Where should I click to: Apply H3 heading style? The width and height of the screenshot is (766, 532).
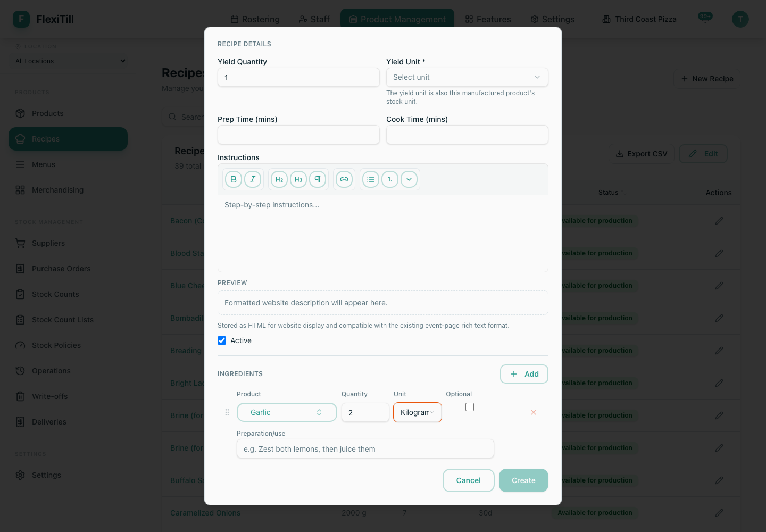pyautogui.click(x=298, y=179)
